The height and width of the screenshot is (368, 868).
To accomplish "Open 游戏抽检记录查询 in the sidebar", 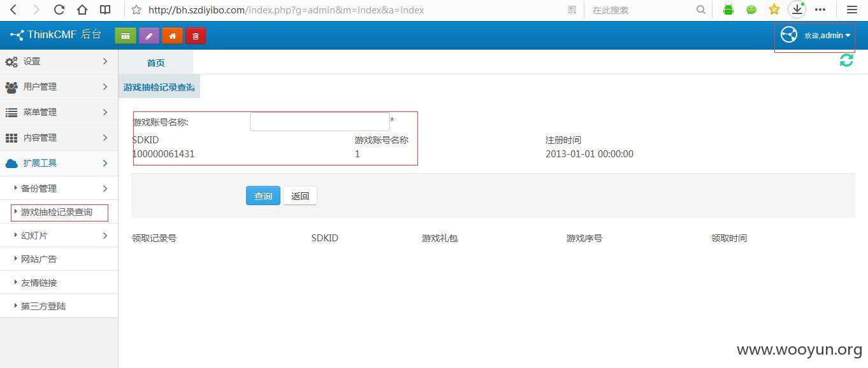I will click(x=59, y=212).
